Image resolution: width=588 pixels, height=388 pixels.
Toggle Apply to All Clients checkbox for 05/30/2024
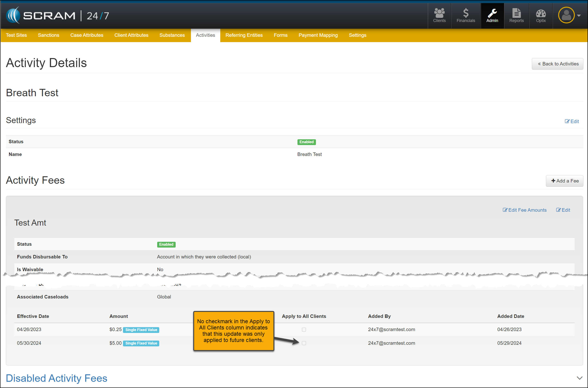click(304, 343)
